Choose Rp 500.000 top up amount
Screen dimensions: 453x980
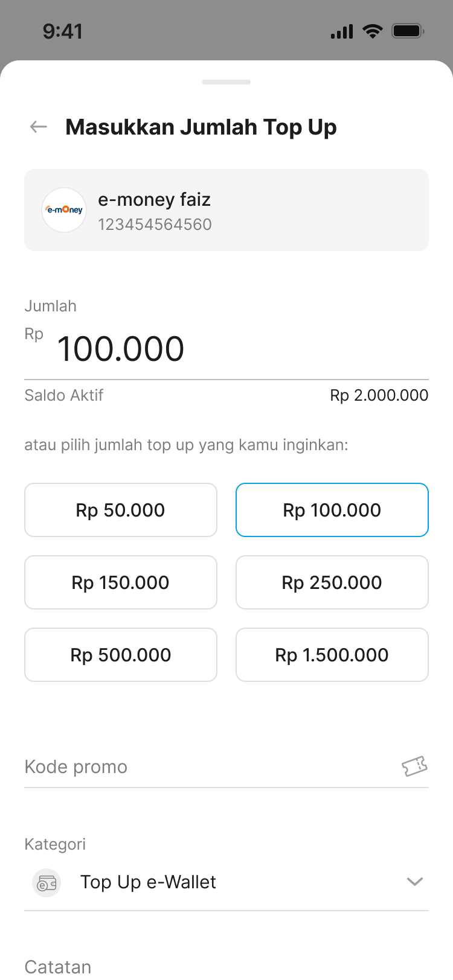click(121, 655)
